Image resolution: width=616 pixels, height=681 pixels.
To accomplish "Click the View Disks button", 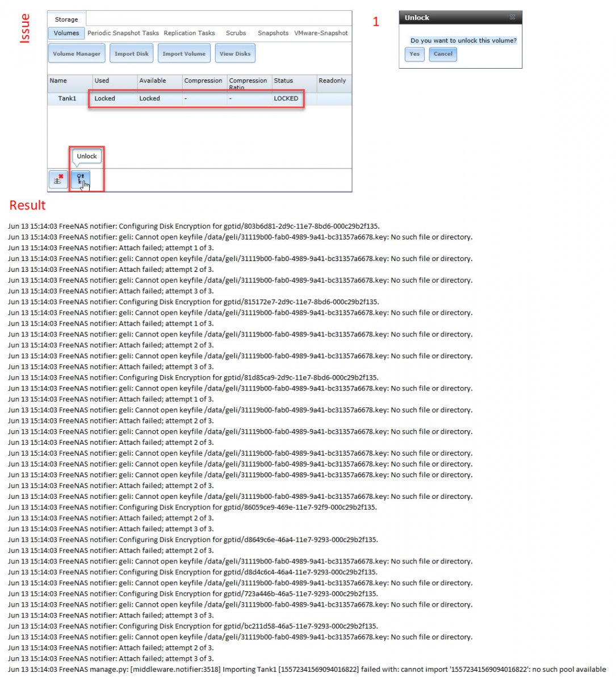I will tap(235, 53).
